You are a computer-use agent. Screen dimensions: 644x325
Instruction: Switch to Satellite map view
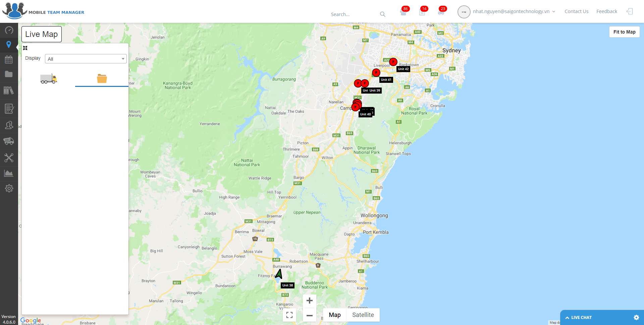(x=363, y=315)
